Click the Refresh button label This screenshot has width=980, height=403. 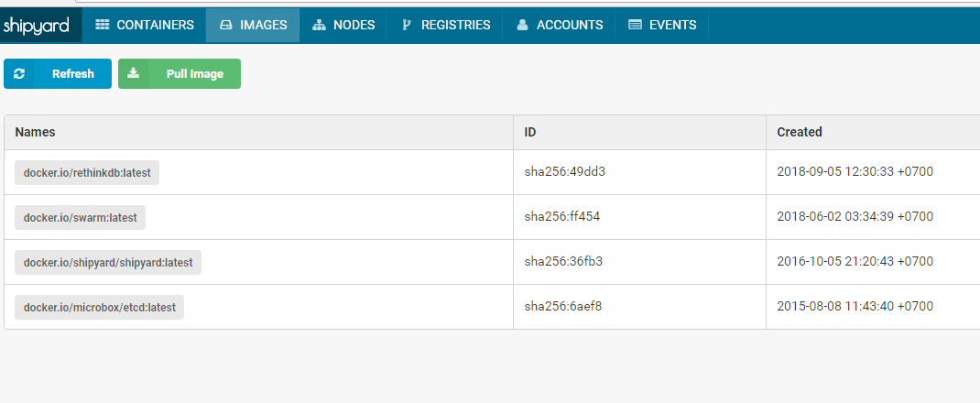click(73, 73)
